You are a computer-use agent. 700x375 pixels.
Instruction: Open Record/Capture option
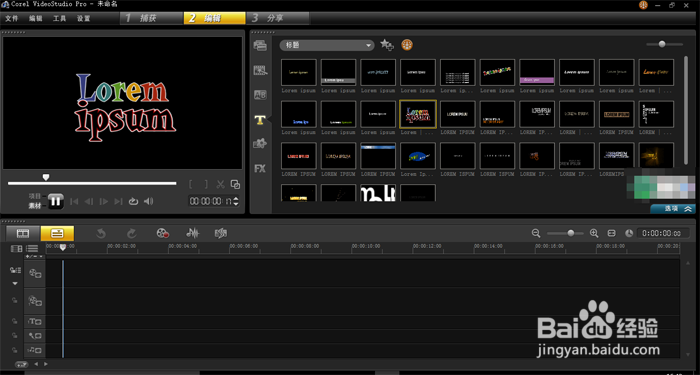(x=162, y=233)
